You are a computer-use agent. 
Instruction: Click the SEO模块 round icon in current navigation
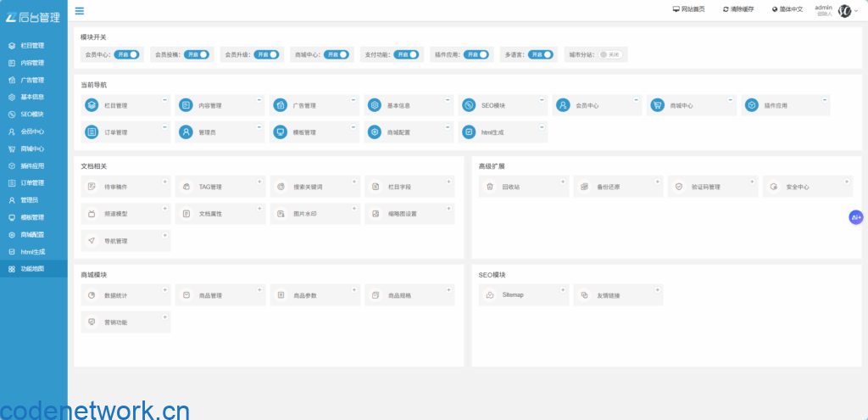coord(469,104)
